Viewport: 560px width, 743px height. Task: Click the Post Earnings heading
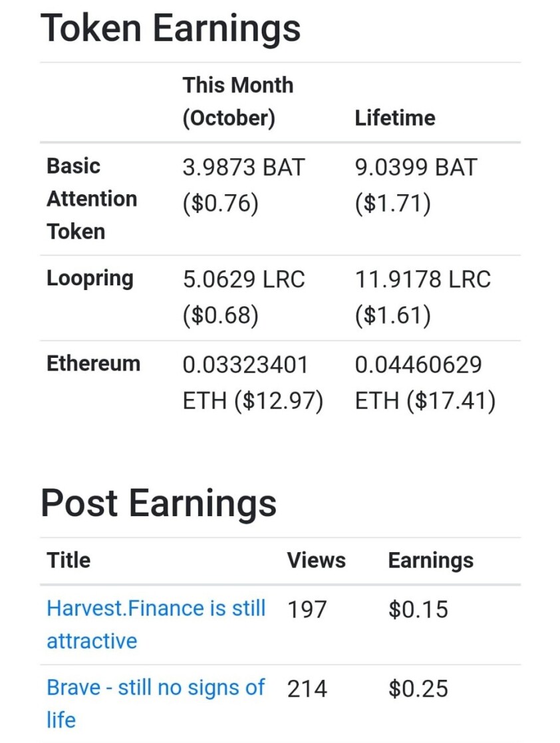click(159, 503)
